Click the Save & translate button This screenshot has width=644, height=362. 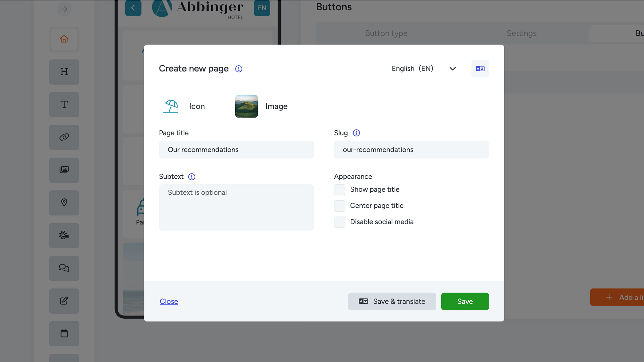(392, 301)
